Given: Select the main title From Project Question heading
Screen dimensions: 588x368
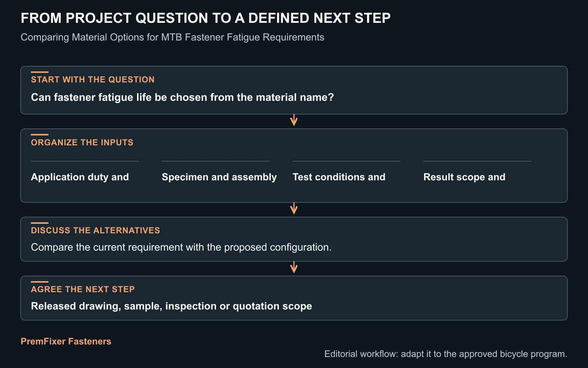Looking at the screenshot, I should (205, 18).
